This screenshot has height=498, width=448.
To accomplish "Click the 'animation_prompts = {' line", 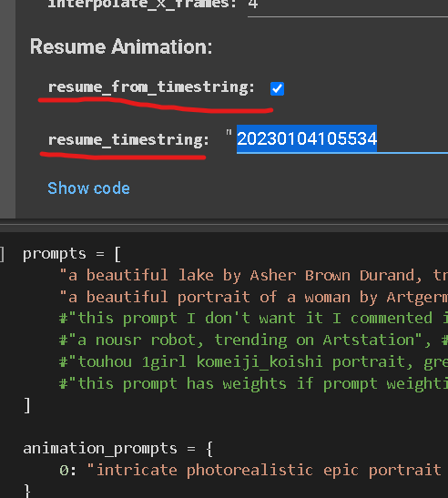I will click(117, 449).
